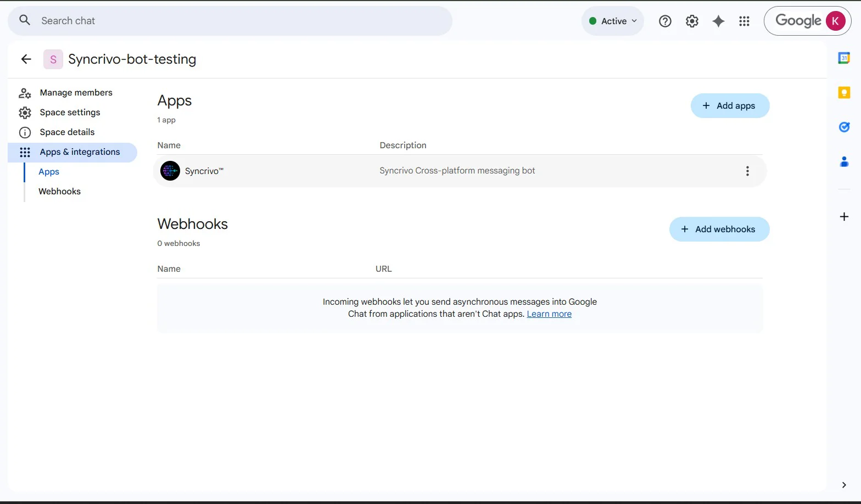
Task: Click the Syncrivo app logo icon
Action: coord(170,171)
